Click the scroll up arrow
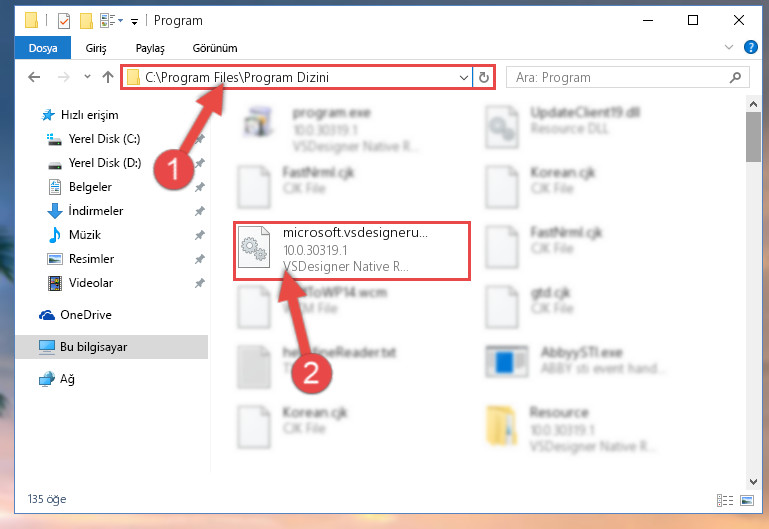The width and height of the screenshot is (769, 529). coord(753,103)
